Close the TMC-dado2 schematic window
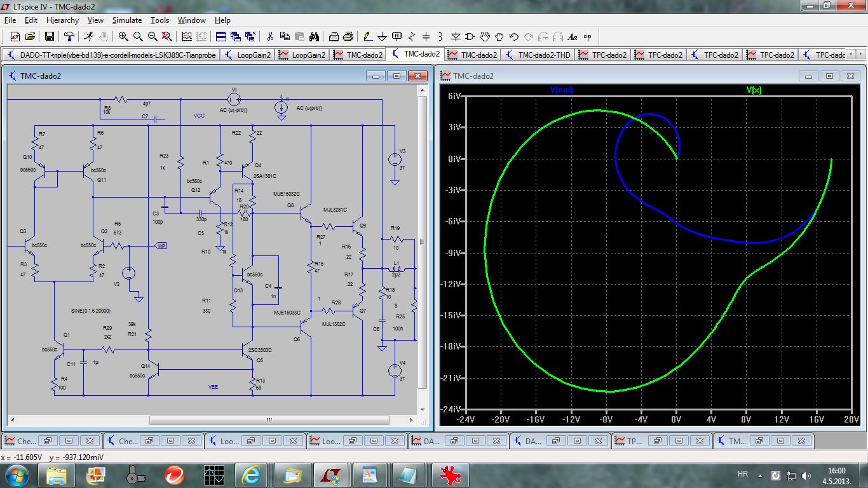Screen dimensions: 868x488 pos(417,76)
